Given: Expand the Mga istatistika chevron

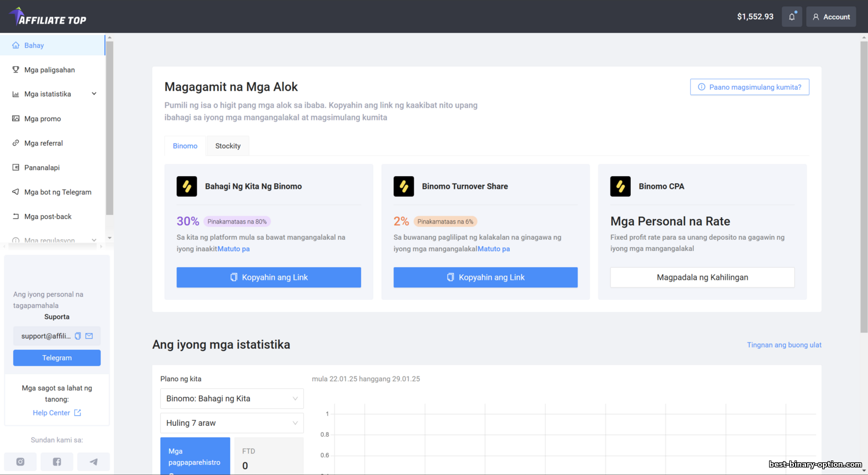Looking at the screenshot, I should click(x=94, y=94).
